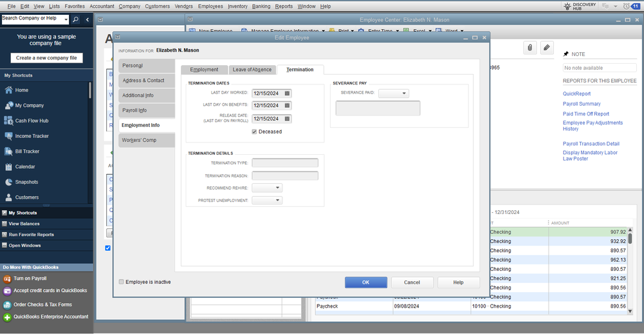Screen dimensions: 644x334
Task: Open Display Mandatory Labor Law Poster link
Action: click(590, 155)
